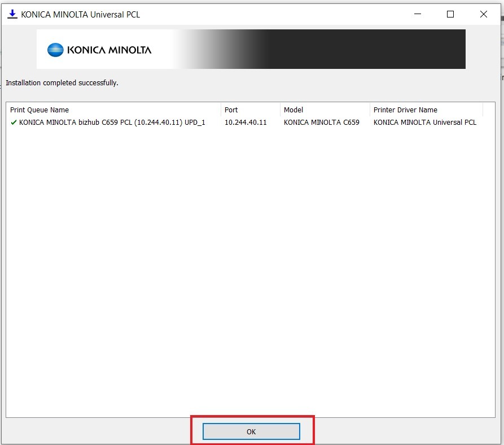Click the installer download icon in title bar
Viewport: 504px width, 445px height.
(x=12, y=14)
